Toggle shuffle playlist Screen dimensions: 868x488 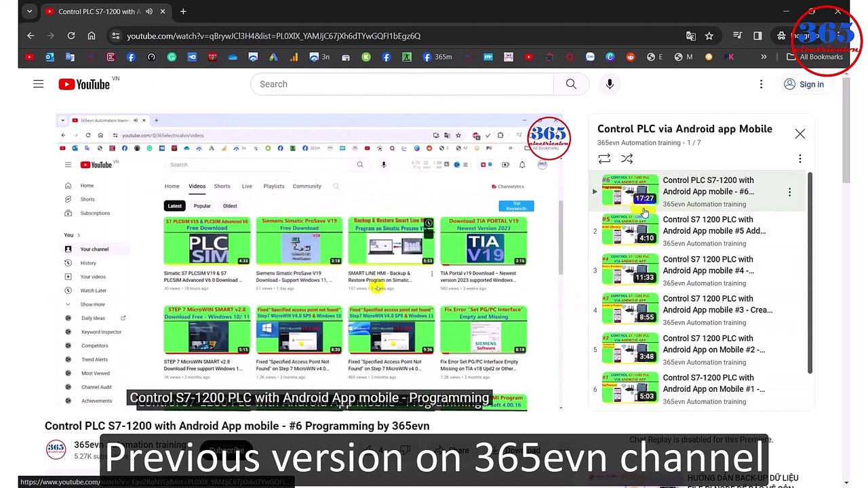coord(627,159)
